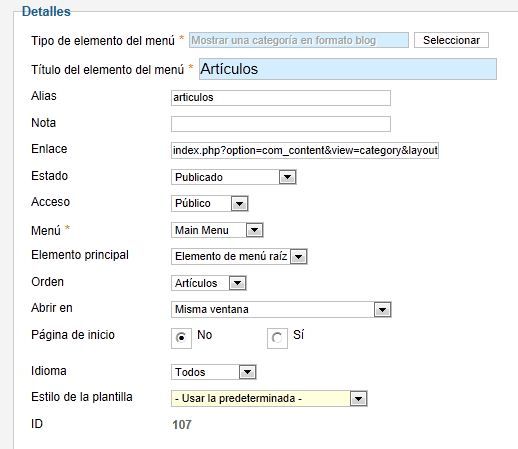Image resolution: width=518 pixels, height=449 pixels.
Task: Click the Detalles section heading
Action: pos(46,11)
